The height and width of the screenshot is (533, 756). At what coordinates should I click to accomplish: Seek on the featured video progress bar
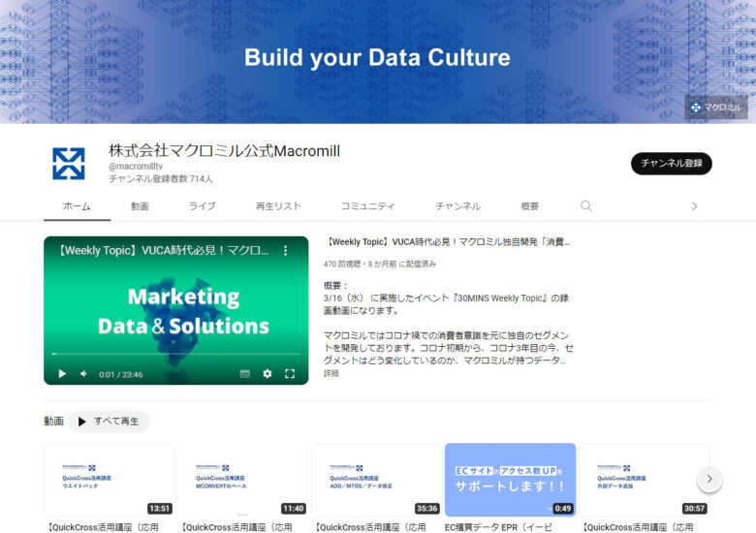coord(176,354)
